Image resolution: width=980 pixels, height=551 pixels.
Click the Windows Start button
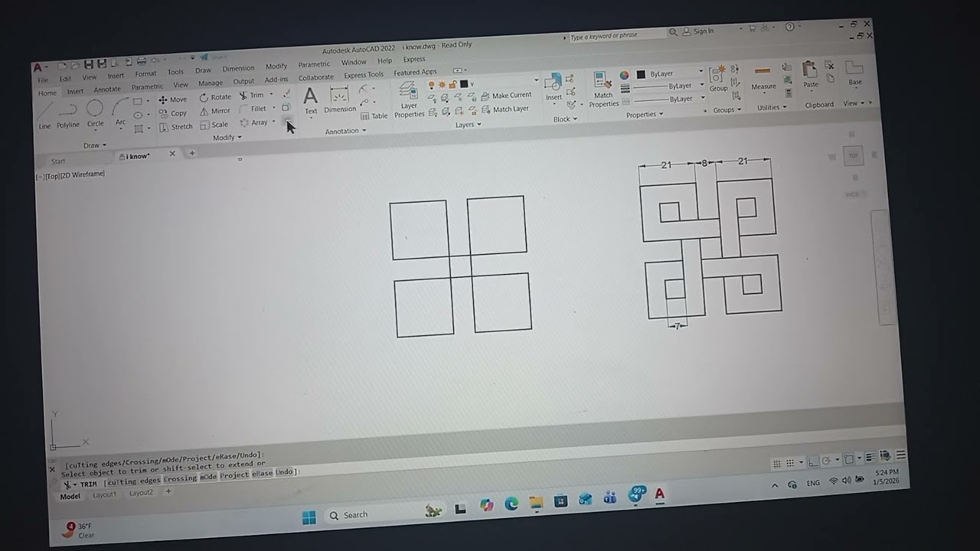click(x=309, y=518)
